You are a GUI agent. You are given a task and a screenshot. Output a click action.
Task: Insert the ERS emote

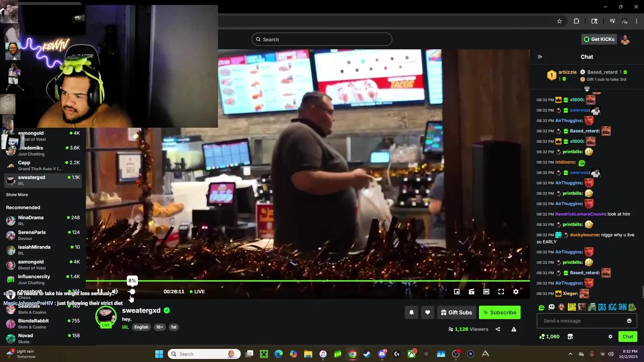602,307
